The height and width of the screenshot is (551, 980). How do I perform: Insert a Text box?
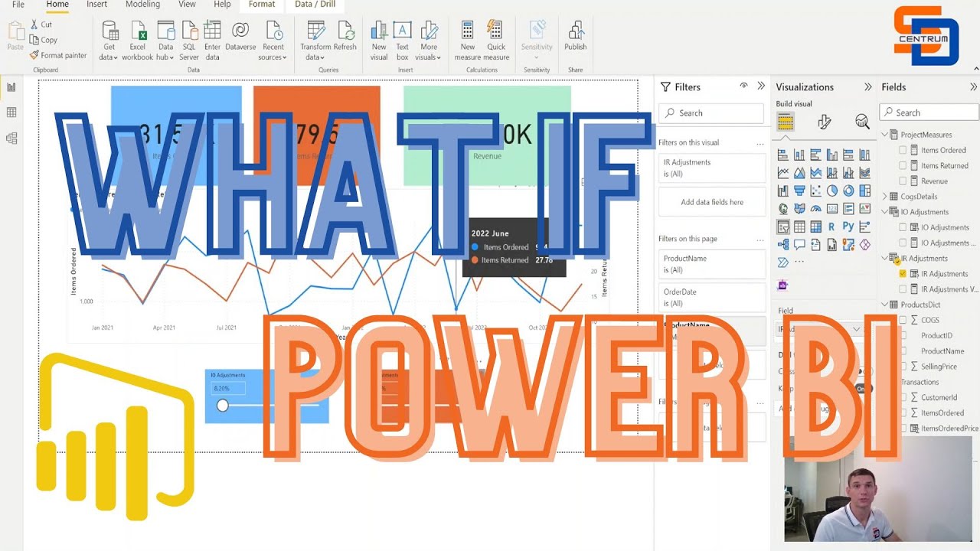pos(402,41)
